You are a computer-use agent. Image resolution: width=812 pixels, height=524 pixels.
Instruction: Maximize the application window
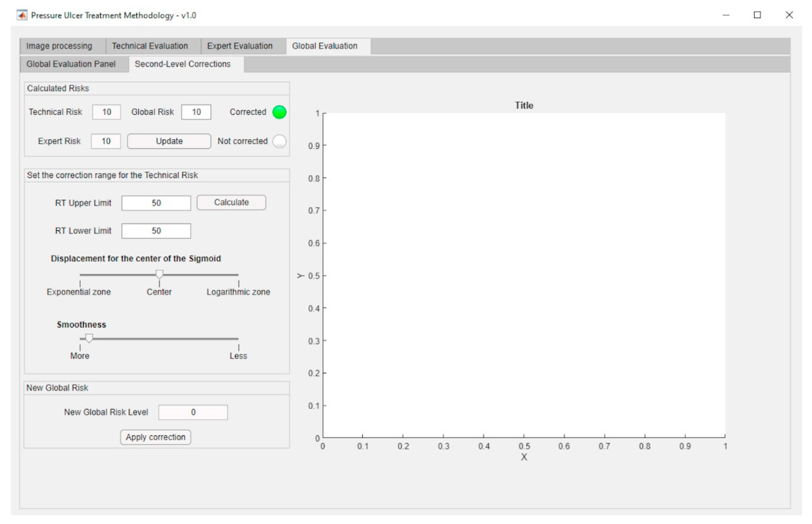(757, 15)
